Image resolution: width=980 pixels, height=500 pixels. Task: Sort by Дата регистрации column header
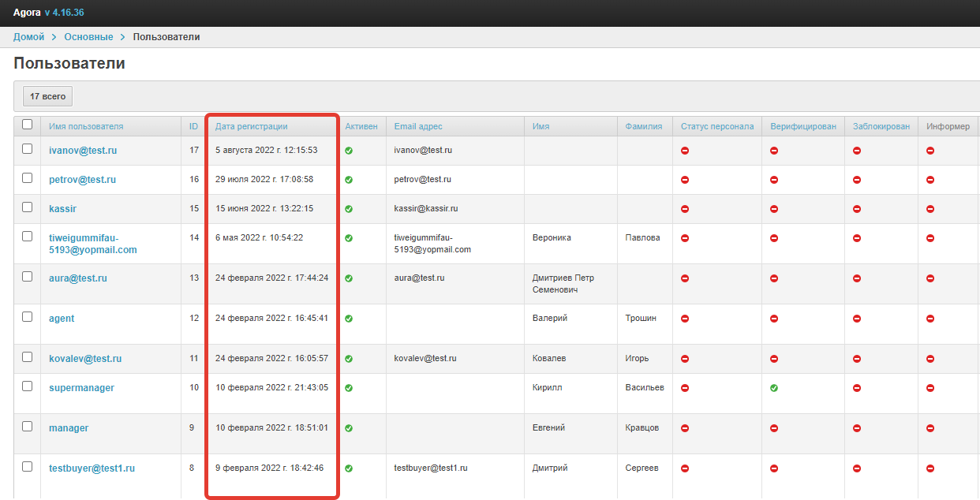[251, 126]
